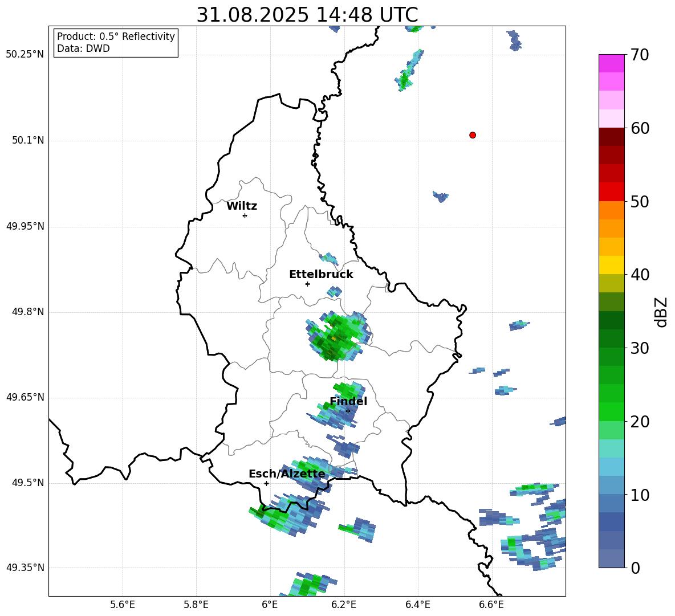675x616 pixels.
Task: Click the 5.8°E longitude label
Action: pos(196,605)
